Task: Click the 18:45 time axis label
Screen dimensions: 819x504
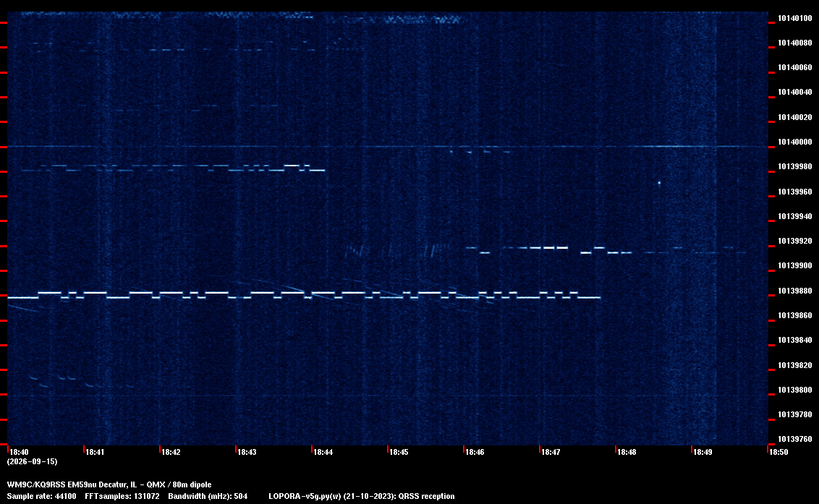Action: click(399, 452)
